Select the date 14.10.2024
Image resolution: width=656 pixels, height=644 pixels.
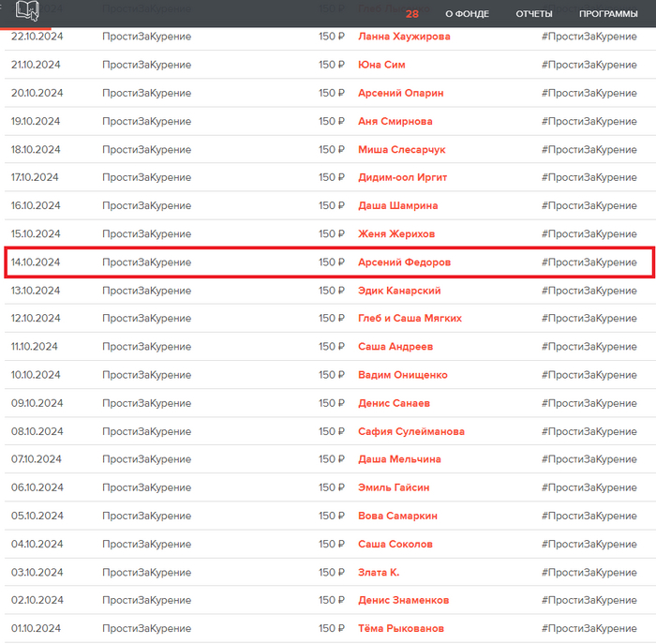click(x=36, y=262)
